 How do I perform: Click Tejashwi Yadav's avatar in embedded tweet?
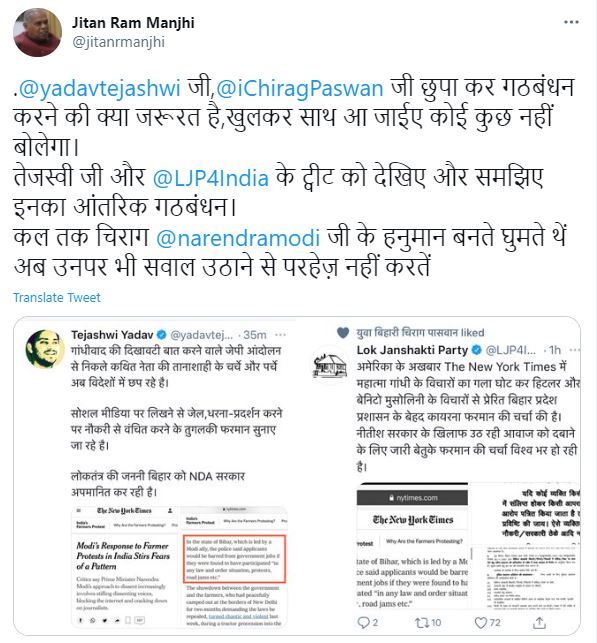(x=45, y=349)
